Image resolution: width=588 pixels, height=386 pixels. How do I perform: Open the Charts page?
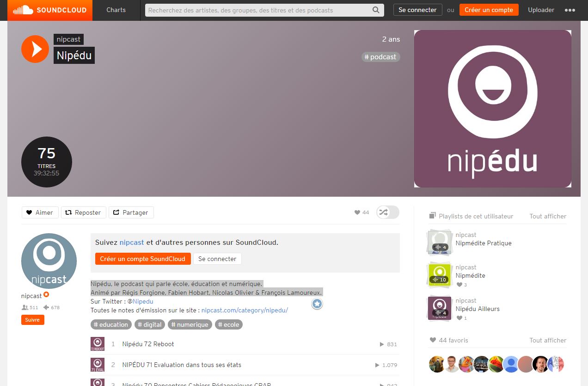click(116, 10)
